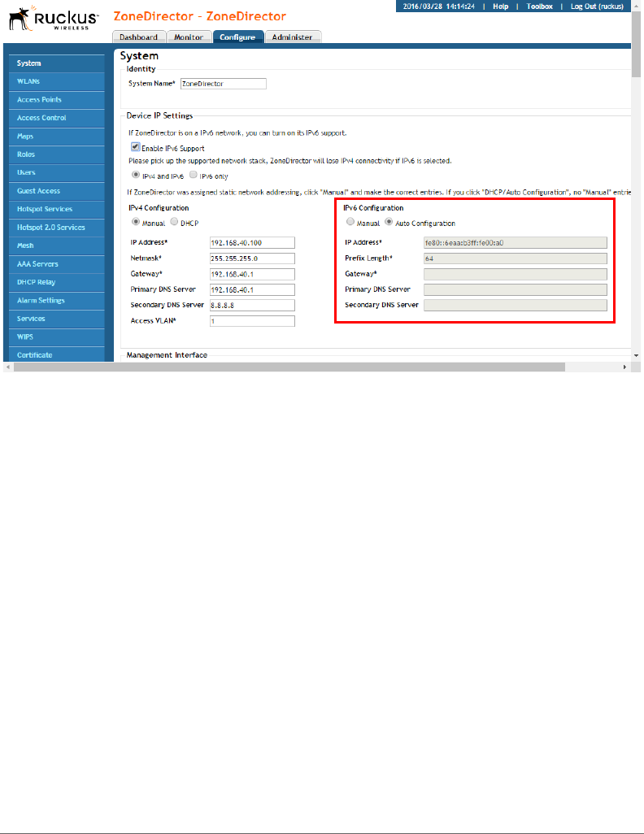Select System in the sidebar

56,63
